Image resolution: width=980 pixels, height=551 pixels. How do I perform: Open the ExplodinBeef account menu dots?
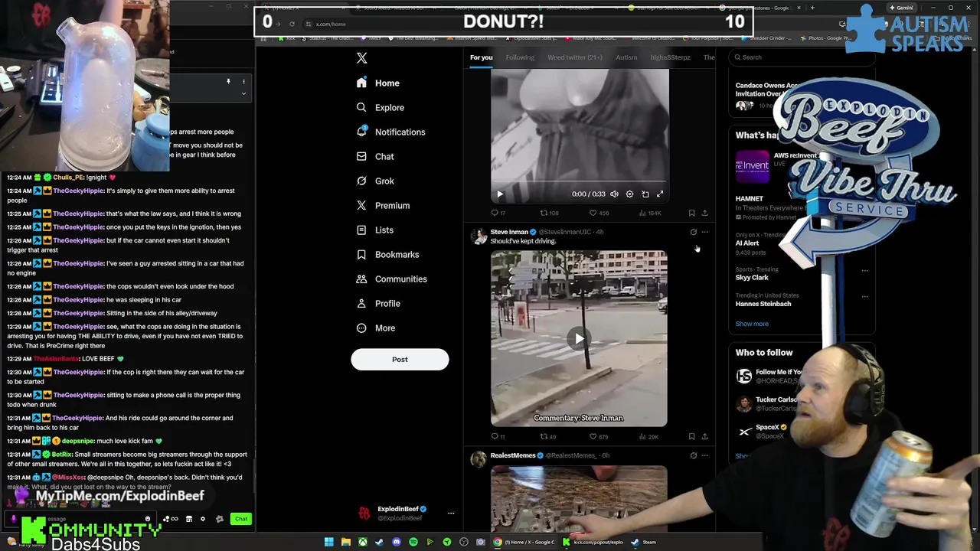pyautogui.click(x=451, y=514)
